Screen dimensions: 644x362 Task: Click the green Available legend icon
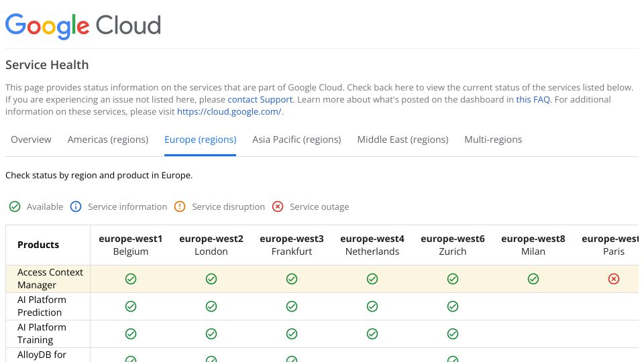tap(15, 206)
